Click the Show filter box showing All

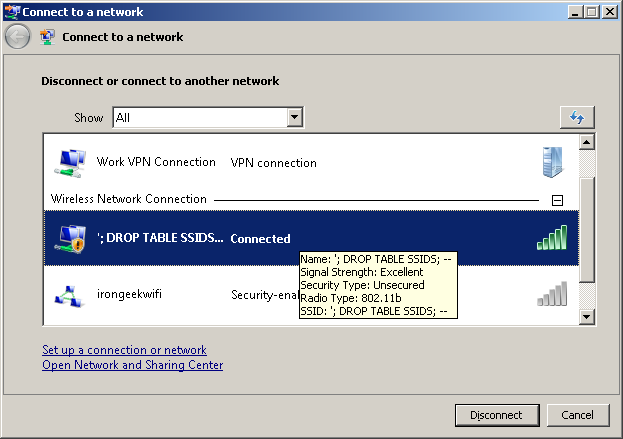click(208, 117)
